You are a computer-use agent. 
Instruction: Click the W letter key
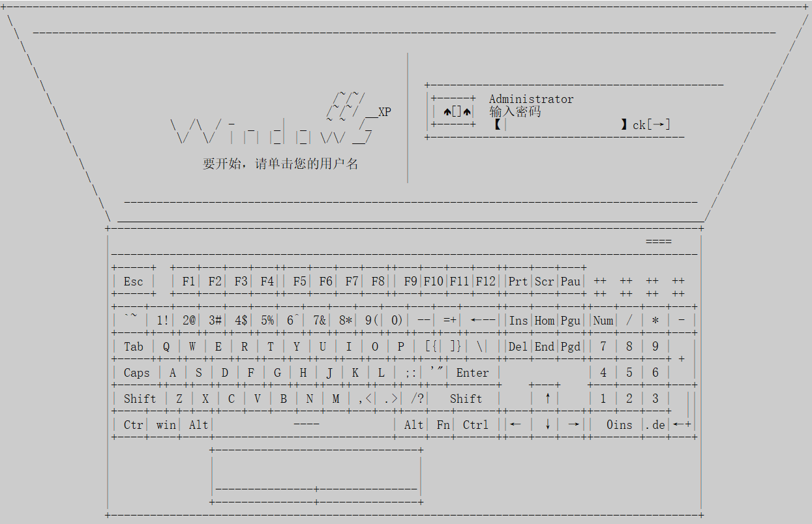[x=192, y=347]
